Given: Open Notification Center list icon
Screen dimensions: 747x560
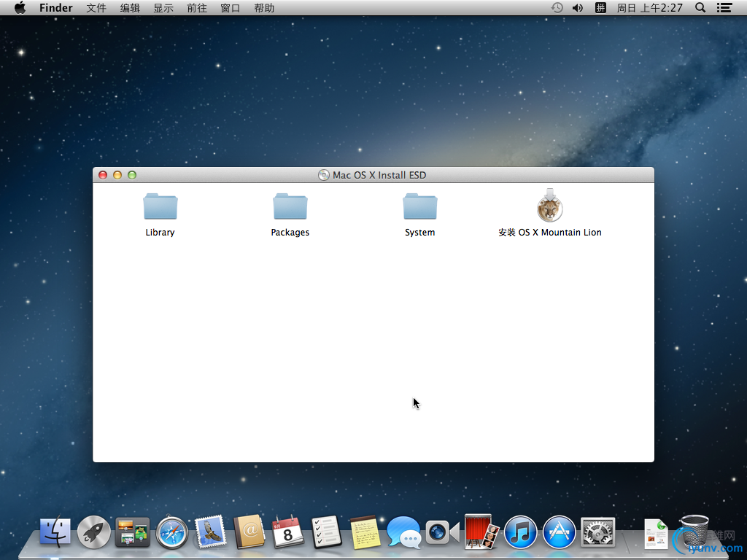Looking at the screenshot, I should pos(724,7).
